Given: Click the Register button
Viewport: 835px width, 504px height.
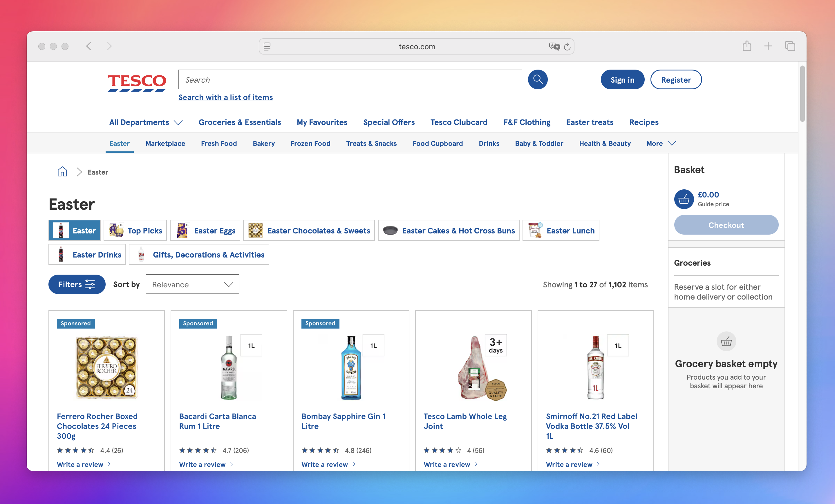Looking at the screenshot, I should (x=676, y=79).
